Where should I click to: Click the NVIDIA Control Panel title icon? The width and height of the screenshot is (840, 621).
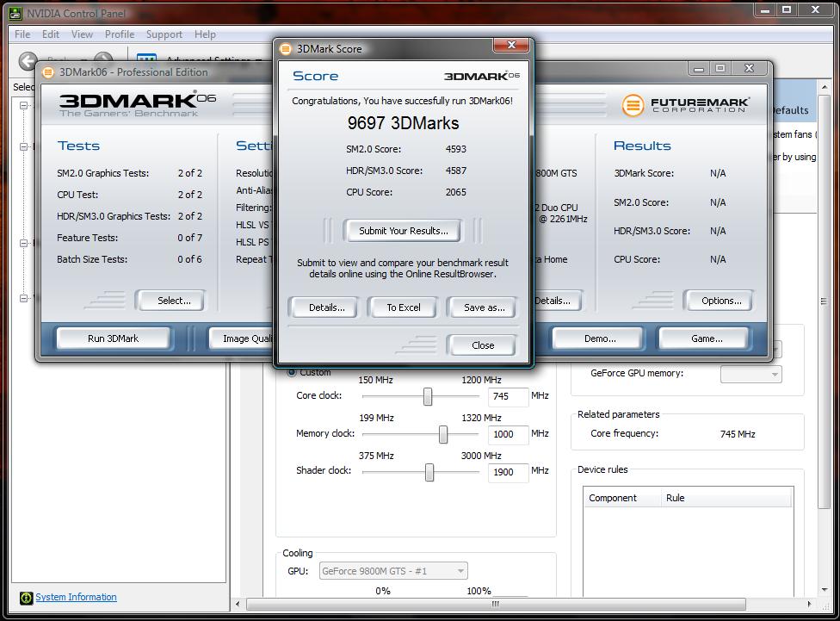tap(15, 13)
